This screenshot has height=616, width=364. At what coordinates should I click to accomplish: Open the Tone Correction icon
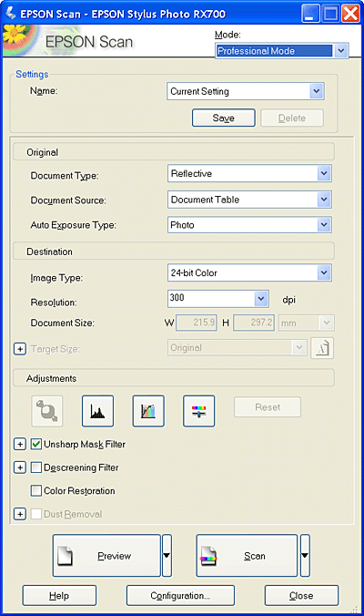point(148,411)
